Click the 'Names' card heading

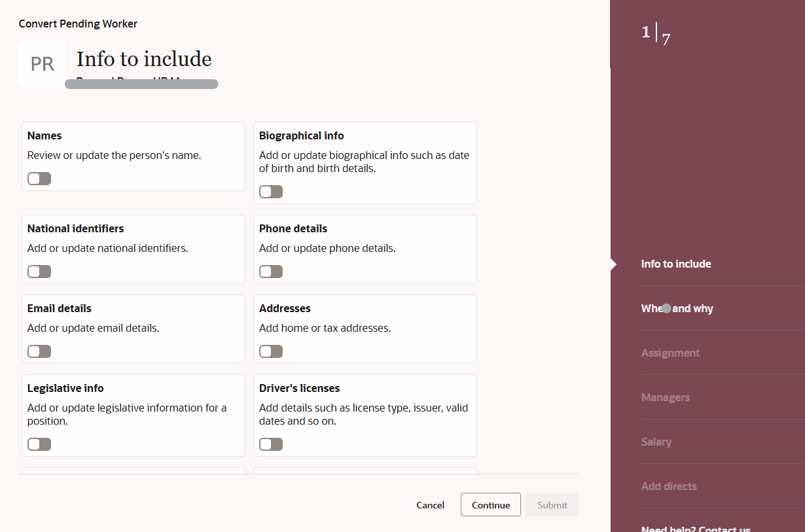click(45, 135)
